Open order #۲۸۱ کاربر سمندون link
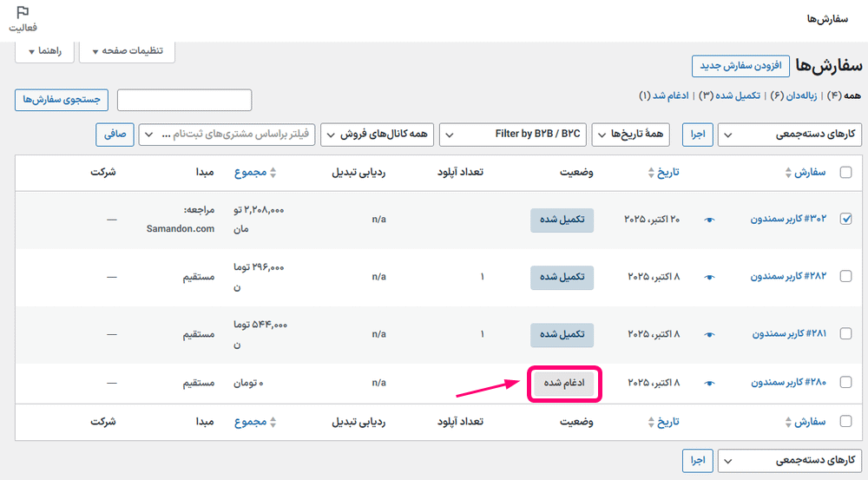868x480 pixels. click(x=789, y=333)
